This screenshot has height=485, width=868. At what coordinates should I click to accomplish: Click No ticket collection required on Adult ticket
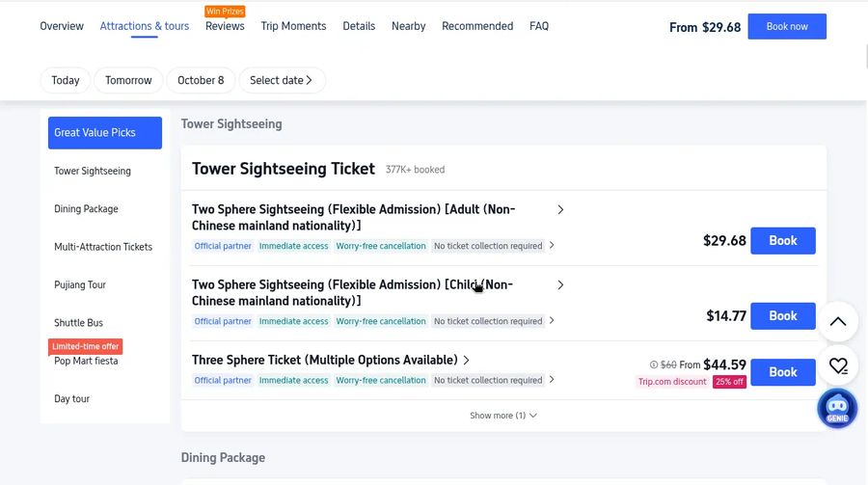click(x=488, y=246)
